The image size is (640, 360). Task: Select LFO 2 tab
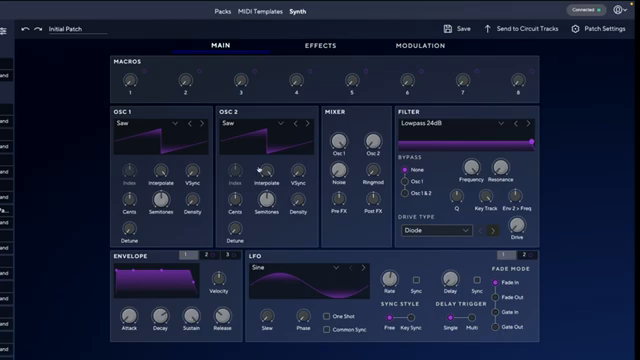(x=527, y=255)
